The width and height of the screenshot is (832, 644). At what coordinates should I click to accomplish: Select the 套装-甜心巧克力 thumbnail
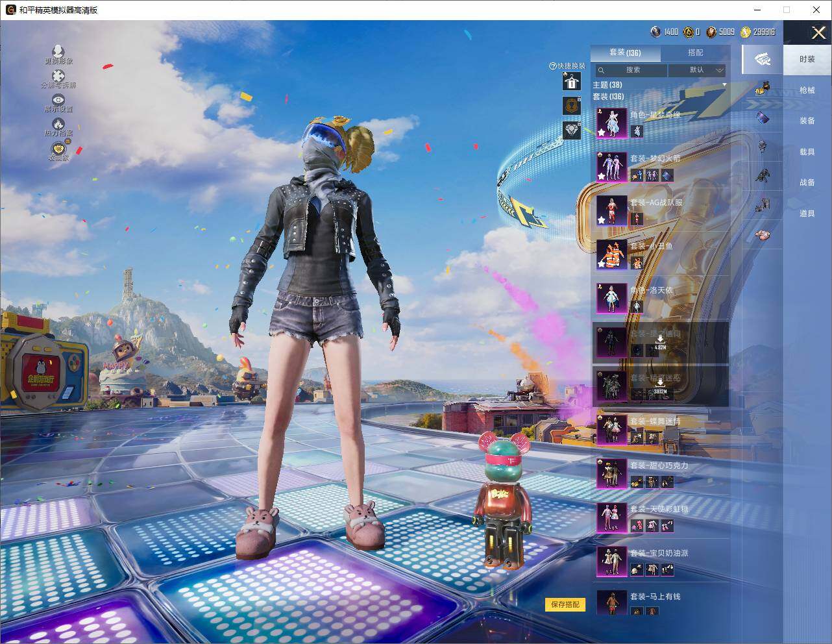[x=611, y=474]
